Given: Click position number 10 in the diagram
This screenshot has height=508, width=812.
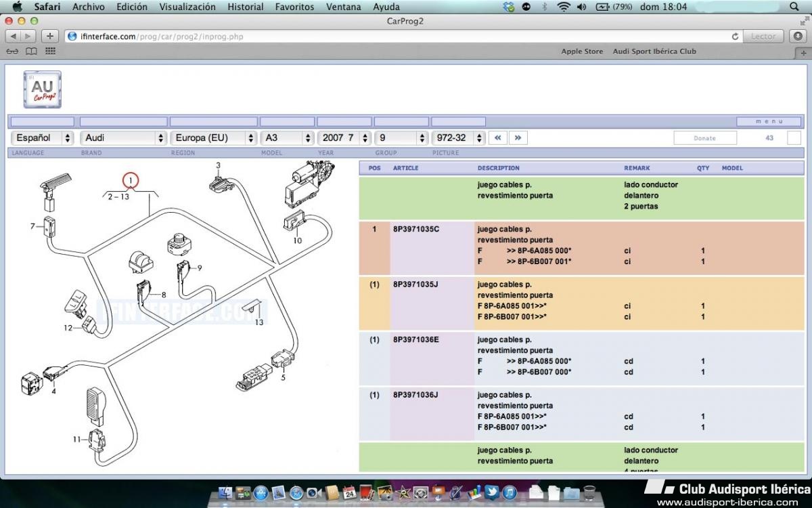Looking at the screenshot, I should pyautogui.click(x=298, y=240).
